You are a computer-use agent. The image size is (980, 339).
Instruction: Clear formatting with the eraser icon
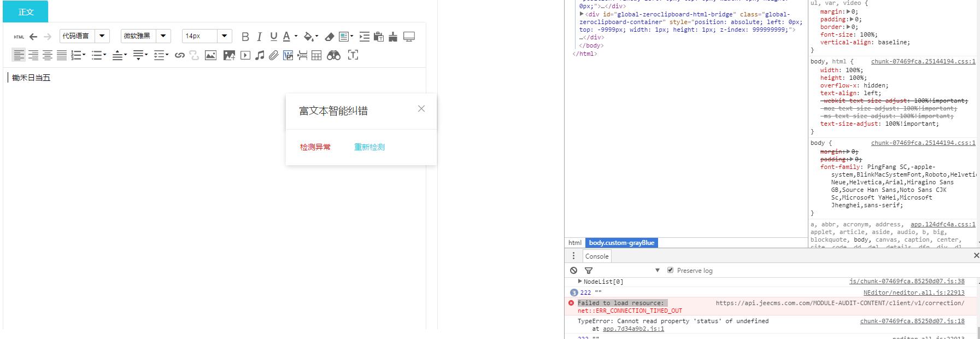[329, 37]
